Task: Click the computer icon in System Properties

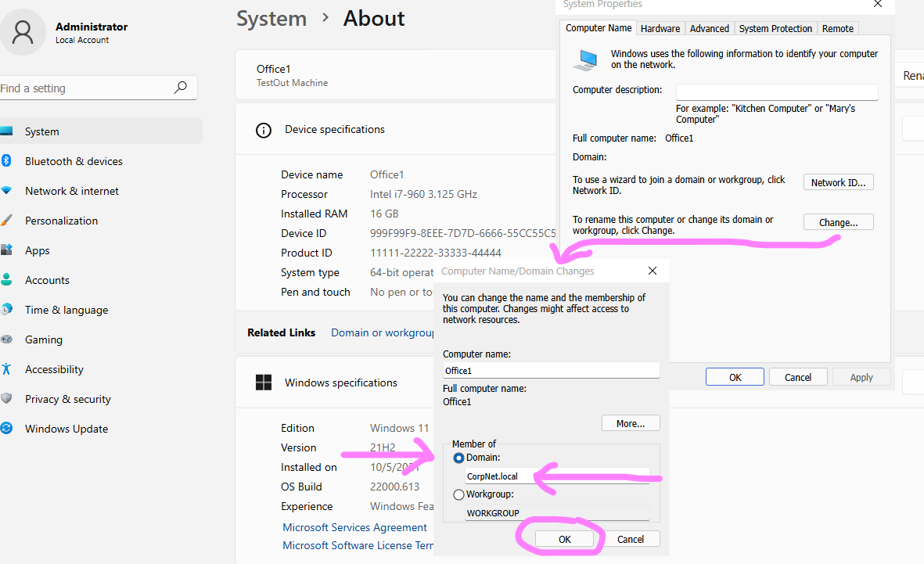Action: tap(586, 60)
